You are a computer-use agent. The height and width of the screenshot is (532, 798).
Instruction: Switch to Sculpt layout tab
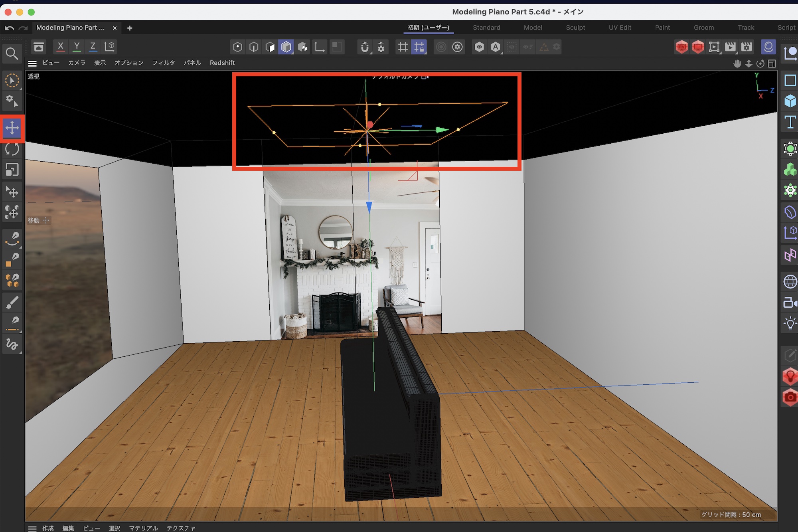click(575, 28)
